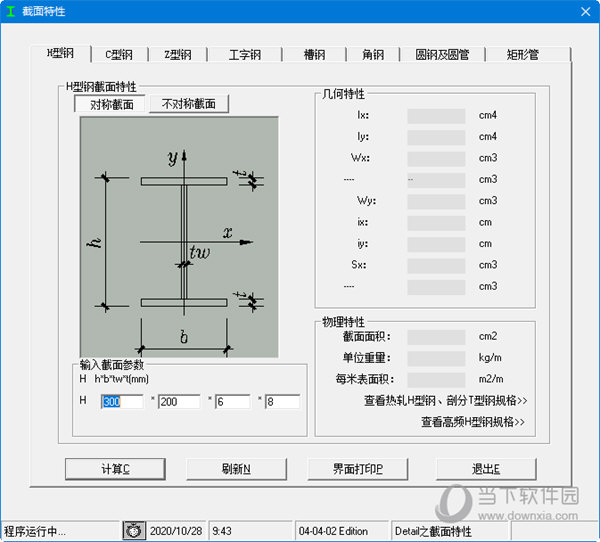This screenshot has height=542, width=600.
Task: Click the Sx result field
Action: [436, 265]
